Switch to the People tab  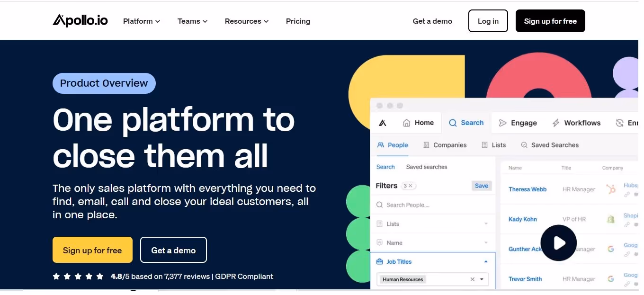click(x=392, y=144)
